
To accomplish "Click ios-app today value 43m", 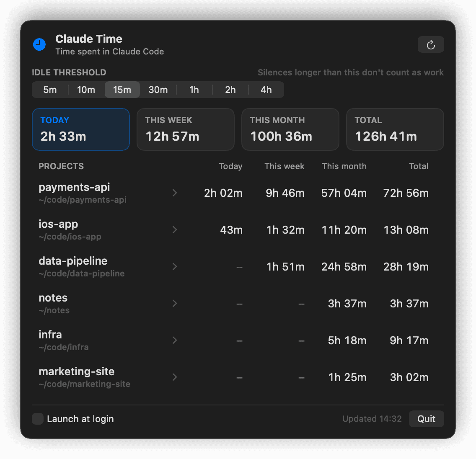I will pyautogui.click(x=231, y=230).
